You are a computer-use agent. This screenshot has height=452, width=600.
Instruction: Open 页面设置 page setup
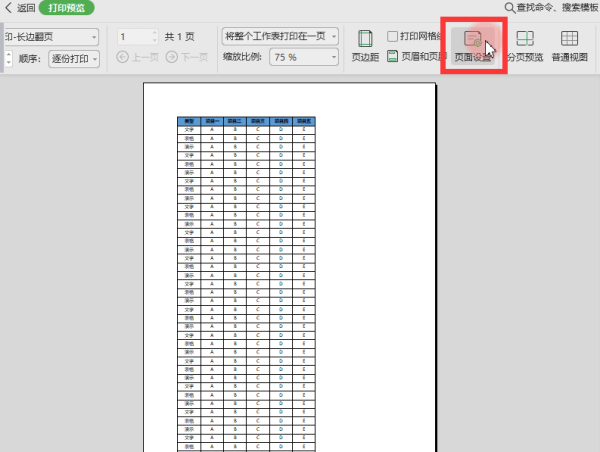pos(473,46)
